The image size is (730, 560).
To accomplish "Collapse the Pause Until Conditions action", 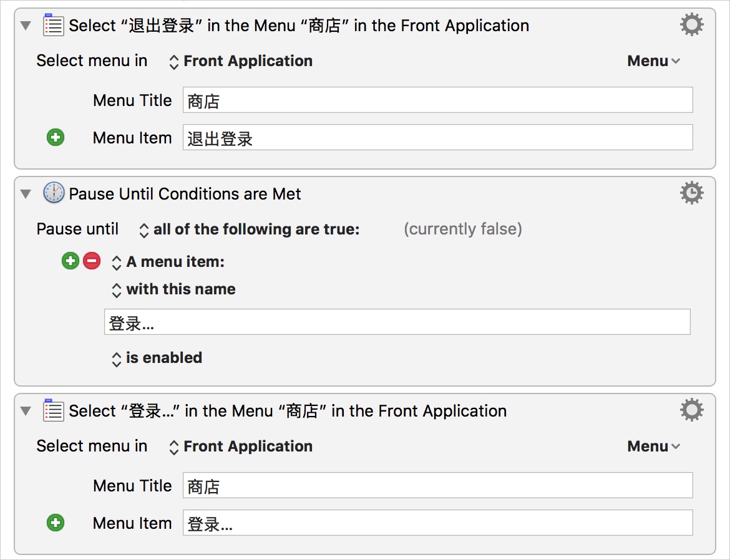I will pos(26,194).
